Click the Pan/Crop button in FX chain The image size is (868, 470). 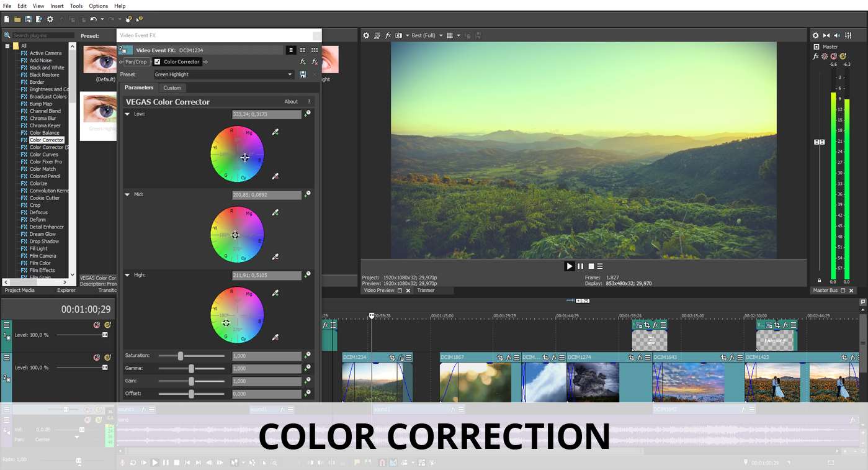pyautogui.click(x=136, y=61)
